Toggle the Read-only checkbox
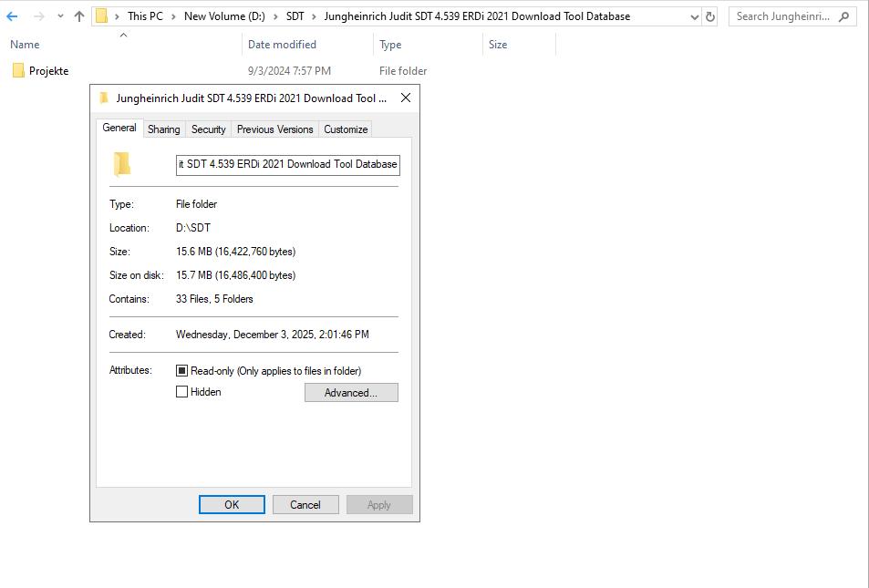 (181, 370)
